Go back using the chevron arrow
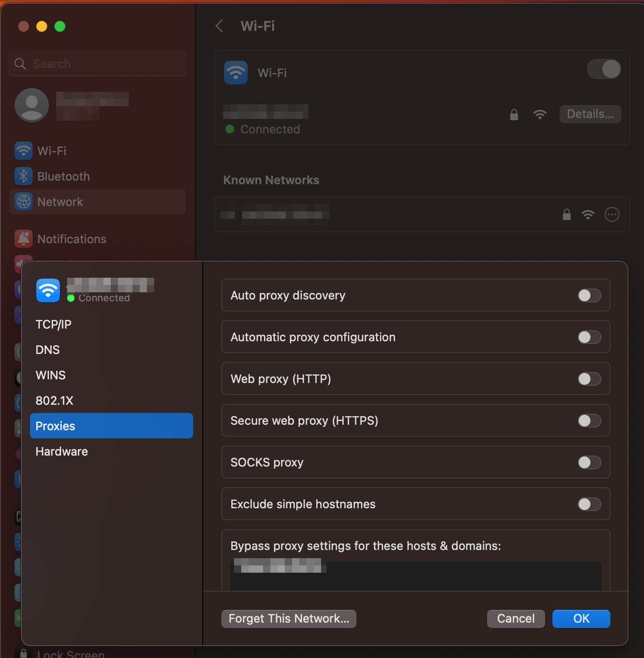The width and height of the screenshot is (644, 658). 220,26
